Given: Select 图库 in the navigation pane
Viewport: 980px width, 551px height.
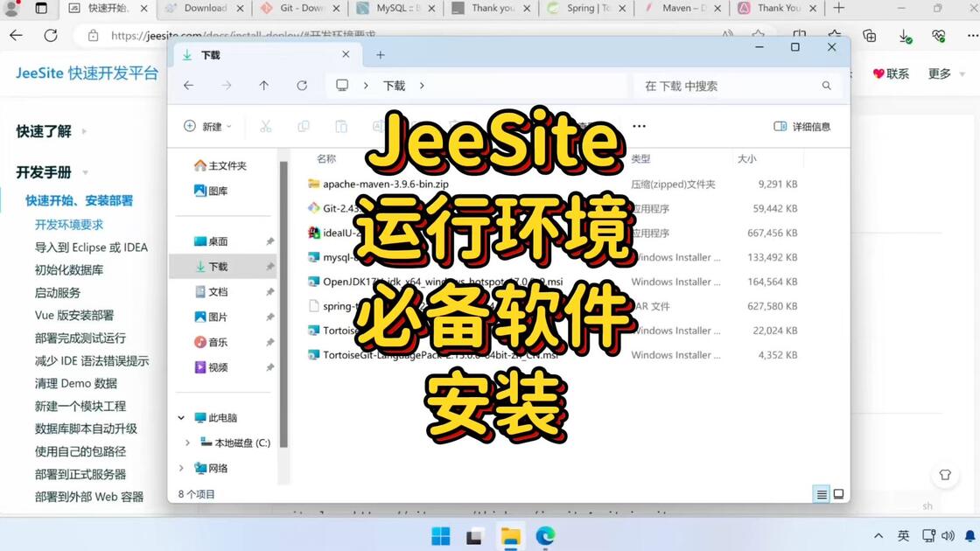Looking at the screenshot, I should pyautogui.click(x=211, y=191).
